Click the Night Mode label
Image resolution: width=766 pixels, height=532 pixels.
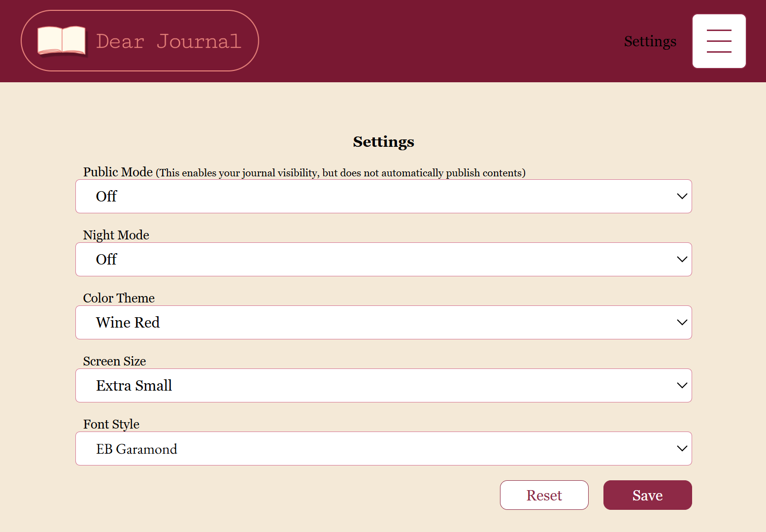click(x=116, y=235)
